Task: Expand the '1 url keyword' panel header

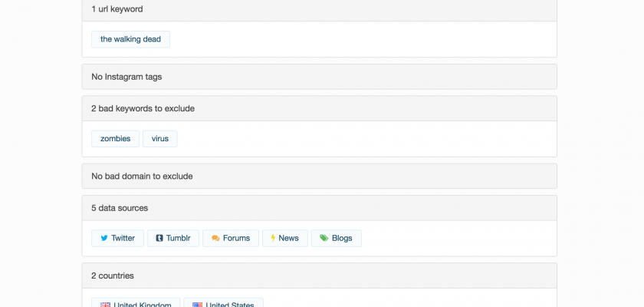Action: click(x=319, y=9)
